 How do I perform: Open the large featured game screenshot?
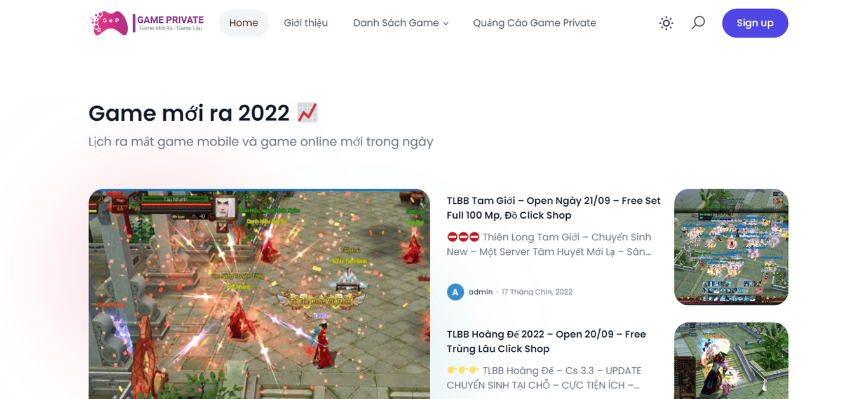259,294
